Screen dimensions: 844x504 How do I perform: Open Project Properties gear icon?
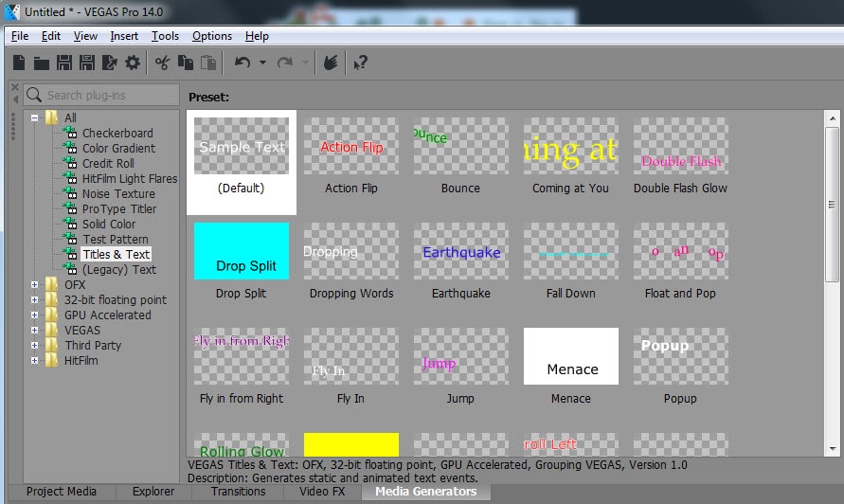point(133,63)
